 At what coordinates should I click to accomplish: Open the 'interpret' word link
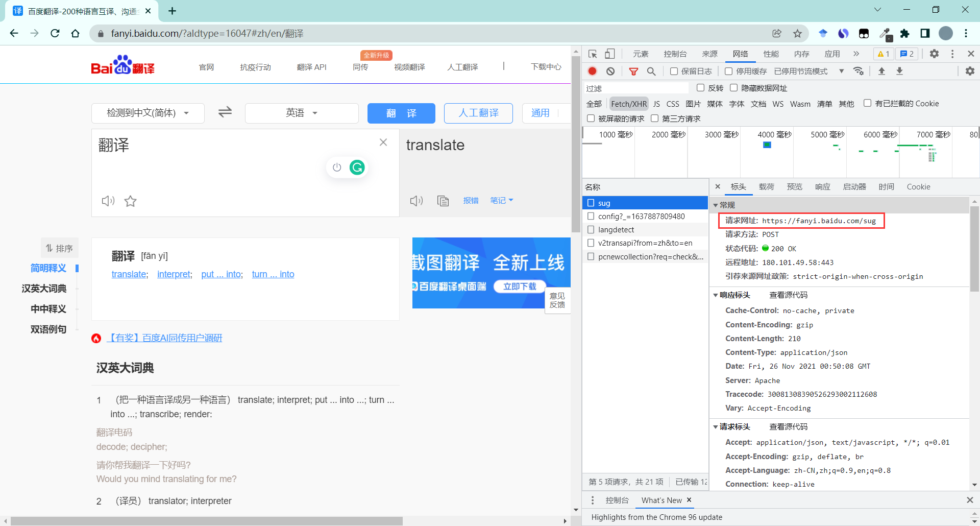pyautogui.click(x=174, y=274)
